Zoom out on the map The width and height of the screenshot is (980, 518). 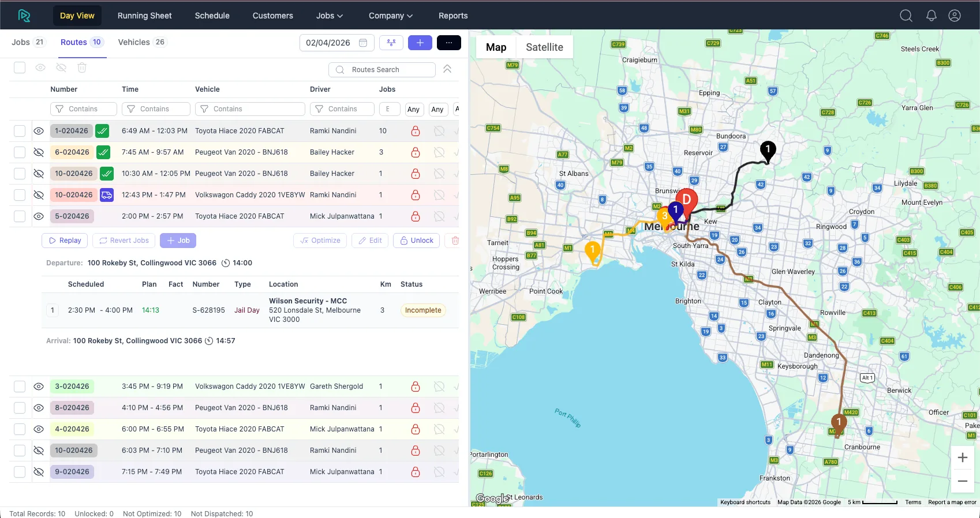tap(963, 481)
